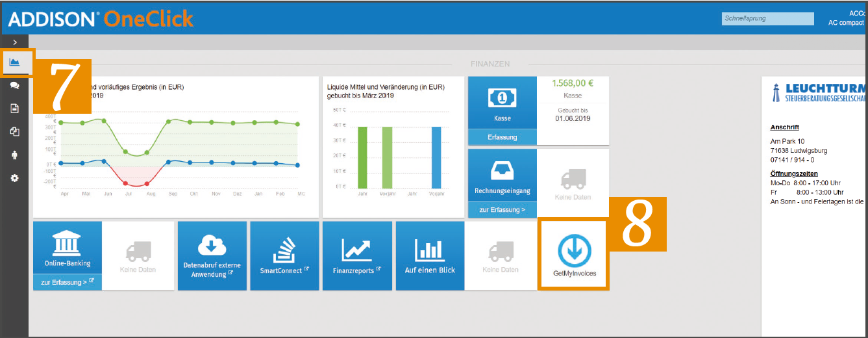The image size is (868, 338).
Task: Click 'zur Erfassung >' under Online-Banking
Action: [68, 282]
